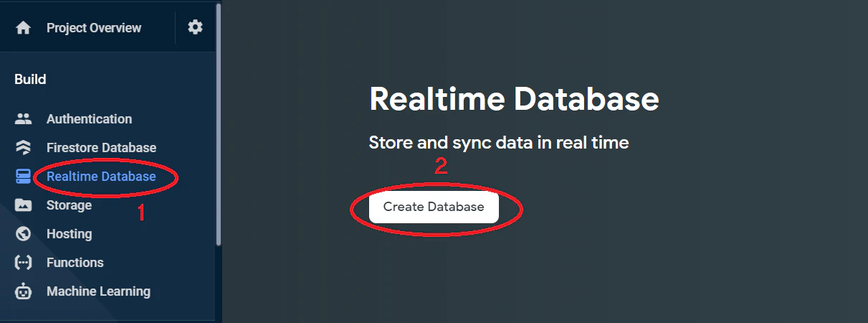Go to Authentication section
Viewport: 868px width, 323px height.
point(89,119)
